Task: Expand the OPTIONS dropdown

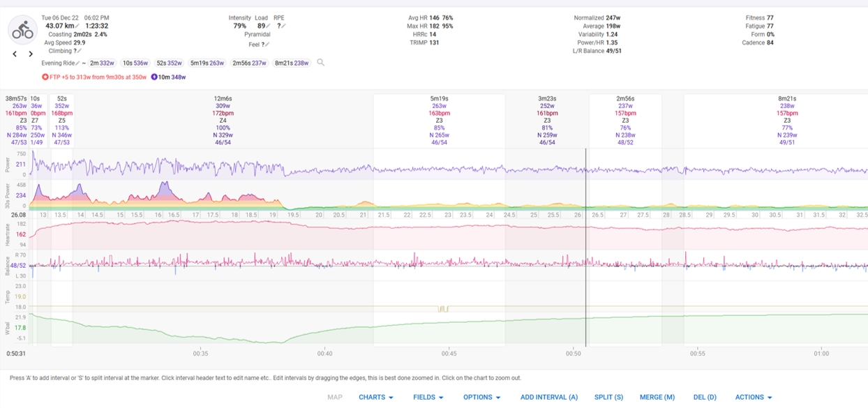Action: tap(482, 397)
